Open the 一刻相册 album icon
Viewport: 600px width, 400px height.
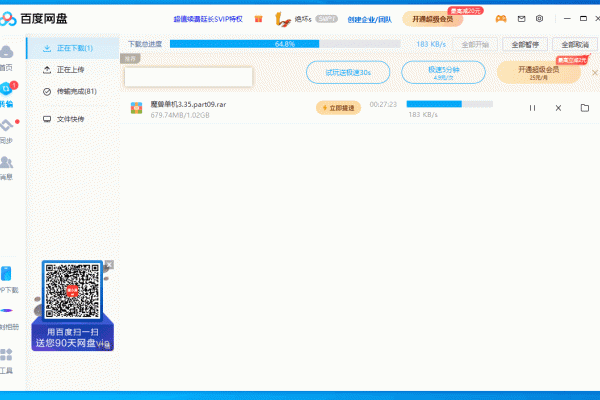(x=7, y=310)
